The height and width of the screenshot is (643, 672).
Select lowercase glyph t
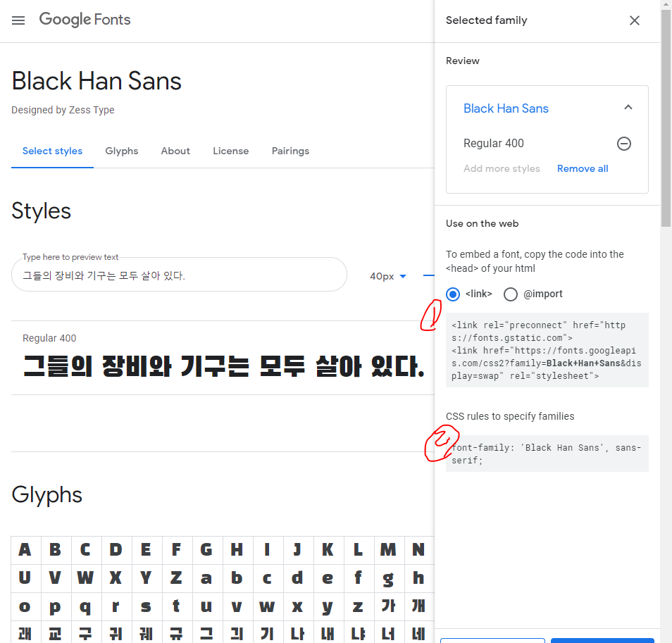coord(176,606)
